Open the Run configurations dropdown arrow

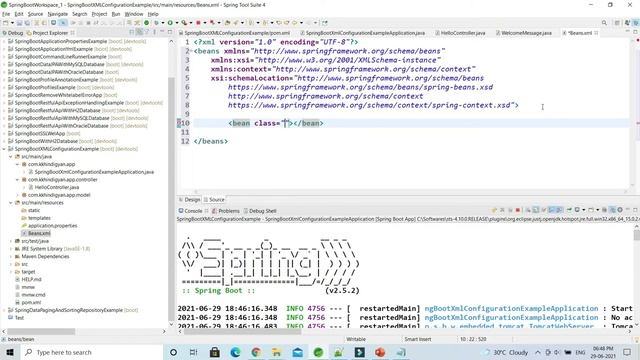click(x=177, y=23)
